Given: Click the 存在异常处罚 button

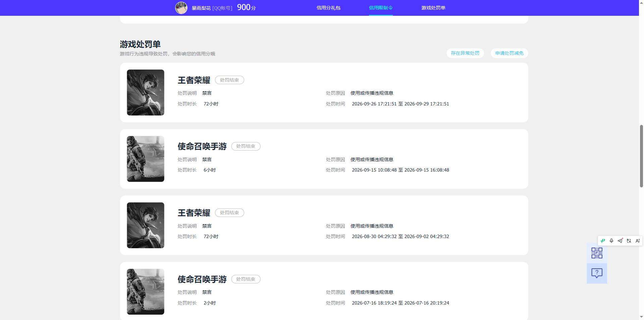Looking at the screenshot, I should (465, 53).
